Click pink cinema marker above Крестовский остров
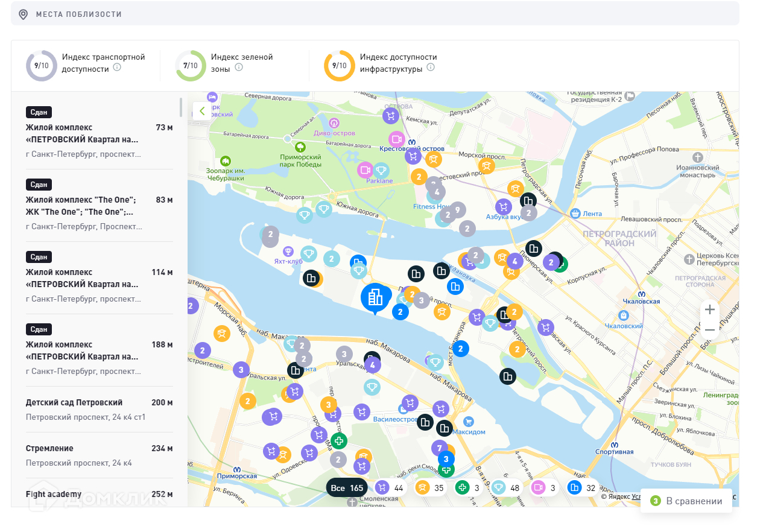Viewport: 769px width, 532px height. pos(396,139)
